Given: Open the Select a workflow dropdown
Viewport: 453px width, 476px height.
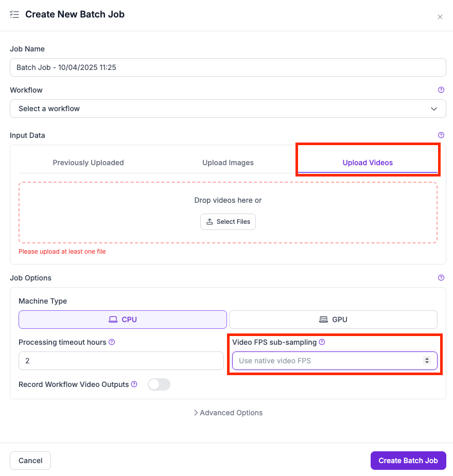Looking at the screenshot, I should tap(228, 109).
